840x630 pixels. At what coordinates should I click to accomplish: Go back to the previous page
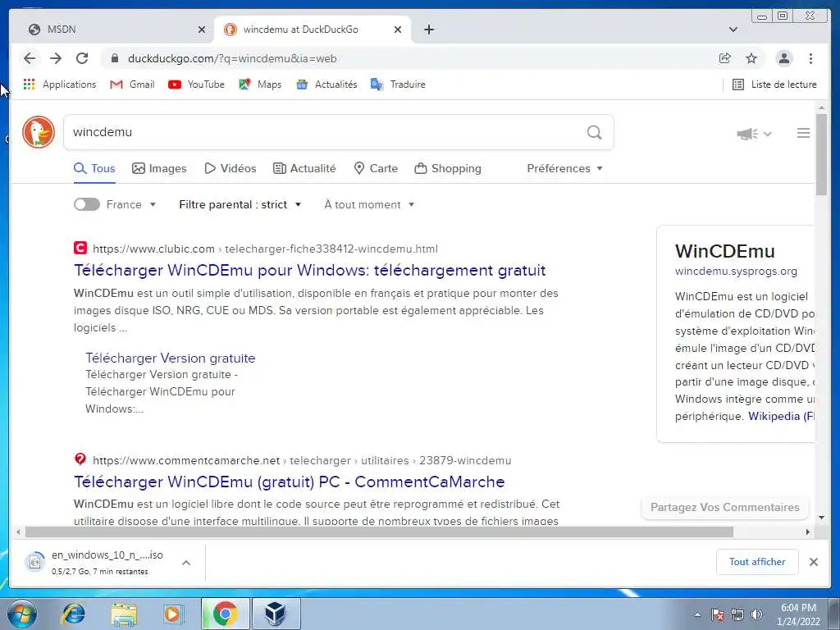point(30,58)
